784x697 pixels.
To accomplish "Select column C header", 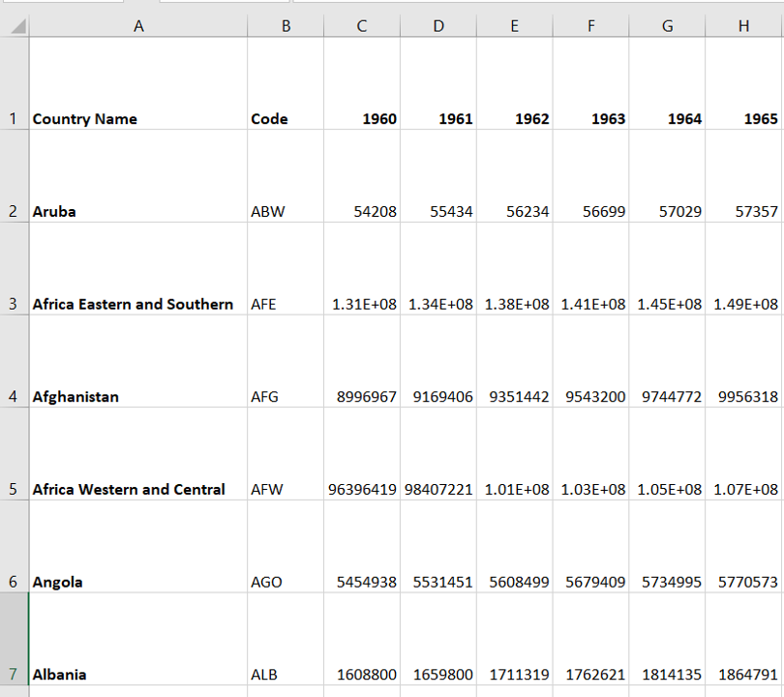I will [362, 26].
